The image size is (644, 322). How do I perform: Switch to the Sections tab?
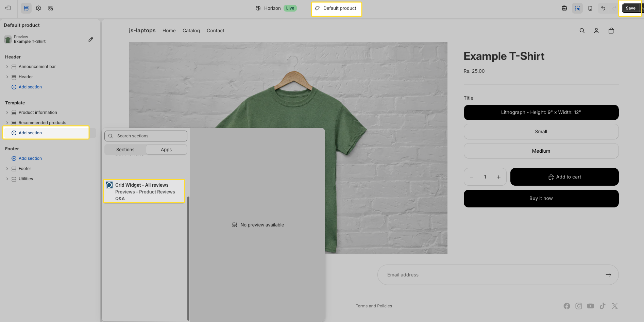125,149
